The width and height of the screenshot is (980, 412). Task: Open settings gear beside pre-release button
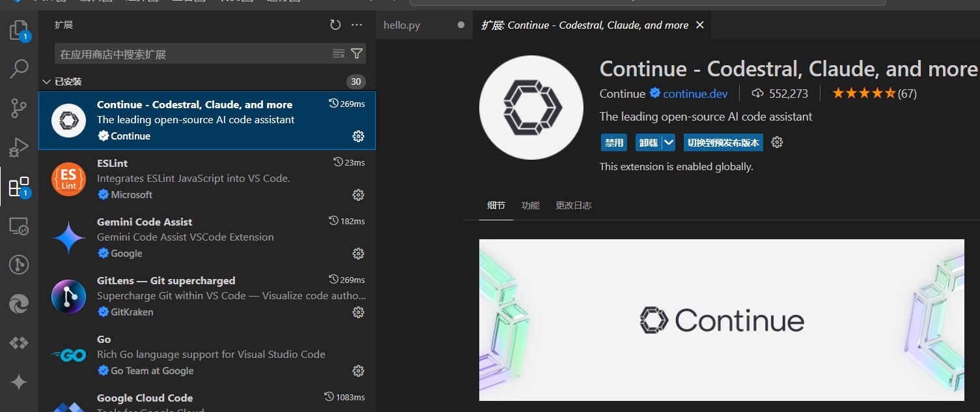pyautogui.click(x=776, y=142)
